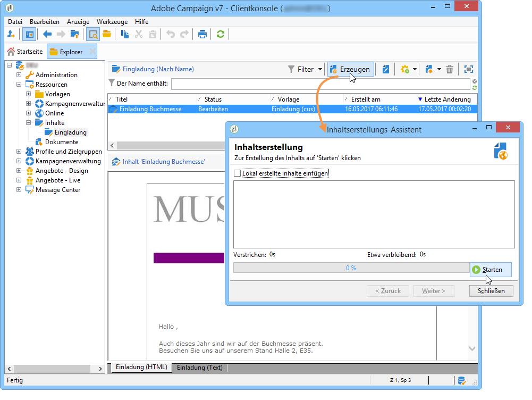
Task: Open the dropdown arrow beside gear icon
Action: tap(415, 69)
